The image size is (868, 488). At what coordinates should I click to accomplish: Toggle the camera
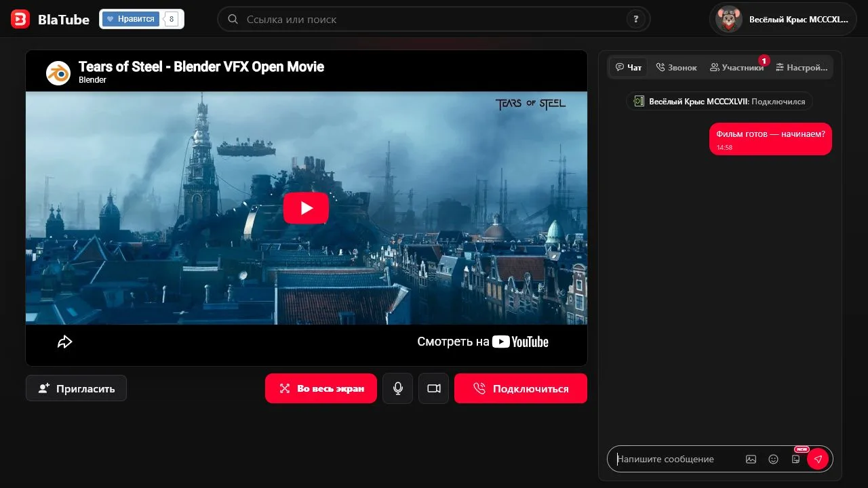point(434,388)
